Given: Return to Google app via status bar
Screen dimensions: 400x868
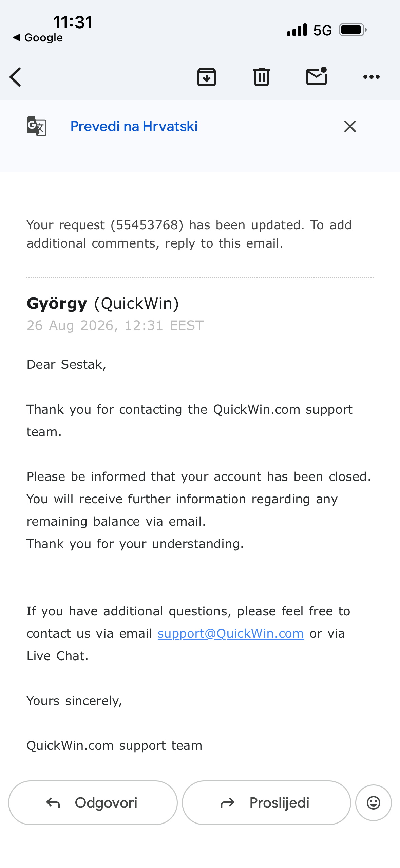Looking at the screenshot, I should click(38, 38).
